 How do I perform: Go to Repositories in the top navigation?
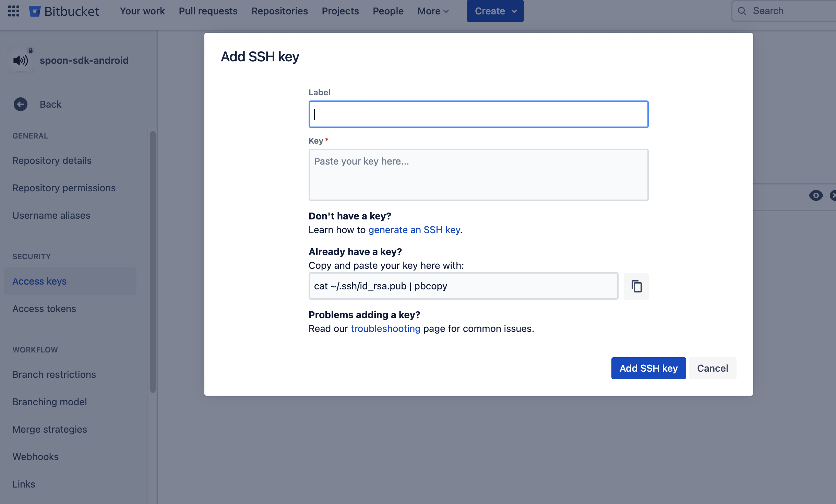279,11
